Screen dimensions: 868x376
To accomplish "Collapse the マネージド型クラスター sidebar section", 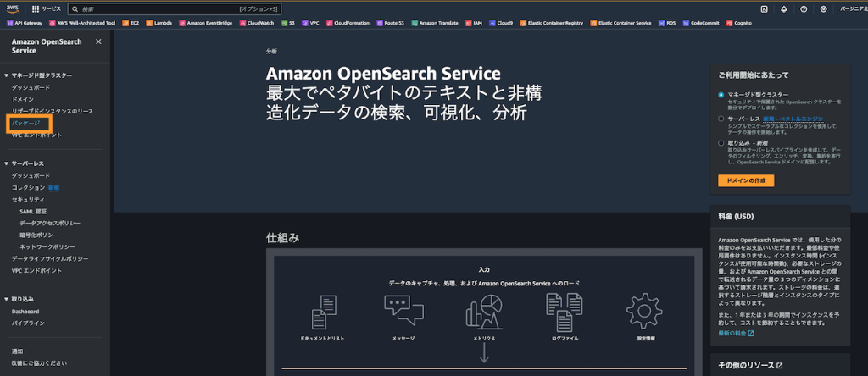I will [6, 75].
